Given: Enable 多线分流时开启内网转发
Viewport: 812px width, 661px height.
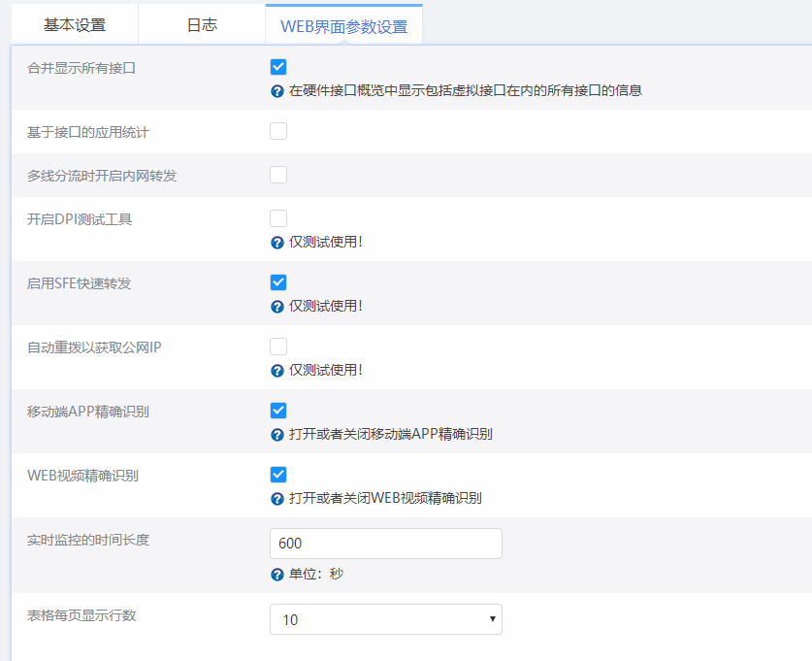Looking at the screenshot, I should 278,174.
